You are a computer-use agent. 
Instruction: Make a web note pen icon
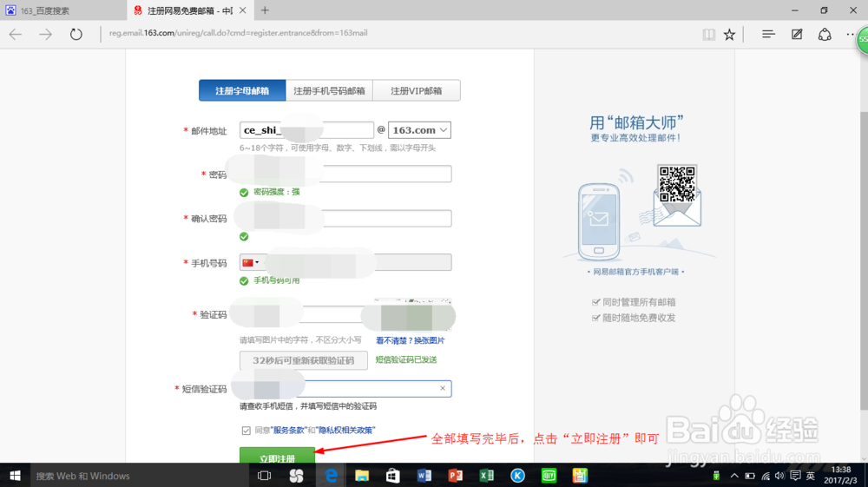click(x=797, y=35)
